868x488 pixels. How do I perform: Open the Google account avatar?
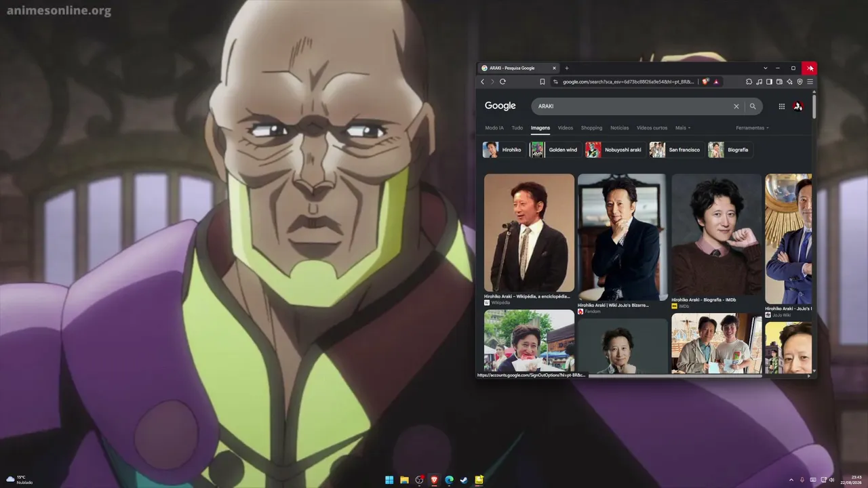point(798,106)
